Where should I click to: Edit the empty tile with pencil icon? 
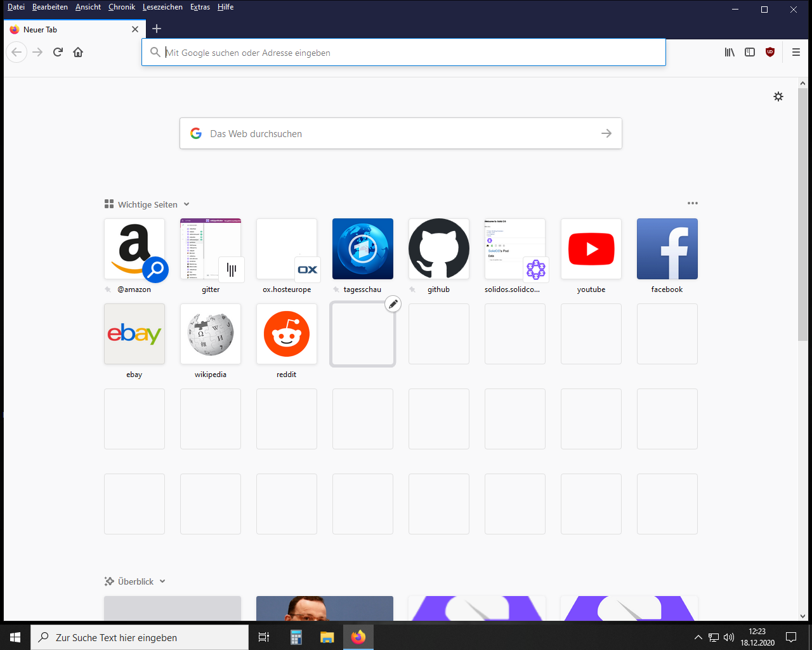tap(393, 304)
